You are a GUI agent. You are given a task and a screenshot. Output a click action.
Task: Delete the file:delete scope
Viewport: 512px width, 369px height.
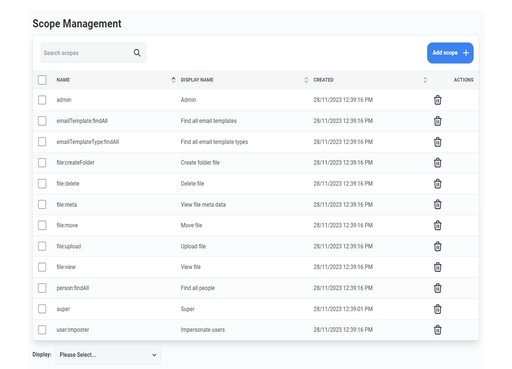438,184
